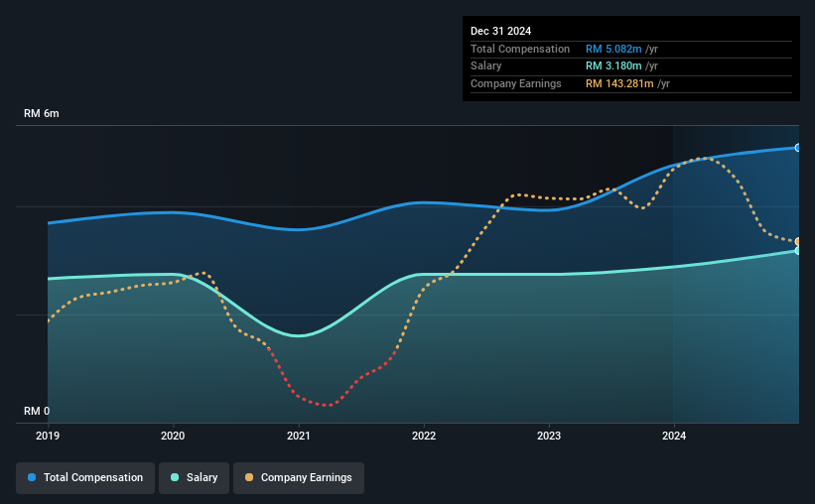The image size is (815, 504).
Task: Click the 2019 x-axis label
Action: pyautogui.click(x=48, y=436)
